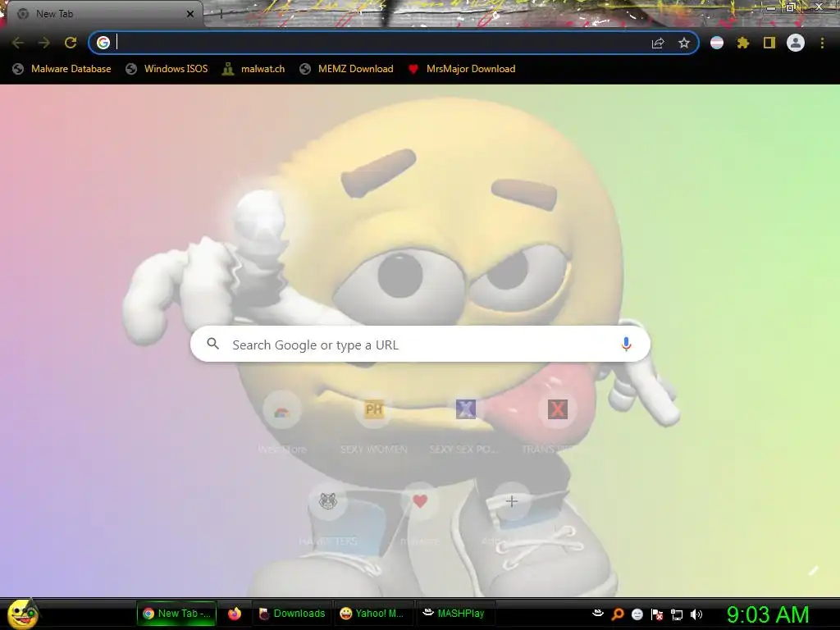Open Chrome three-dot menu
This screenshot has height=630, width=840.
[822, 43]
